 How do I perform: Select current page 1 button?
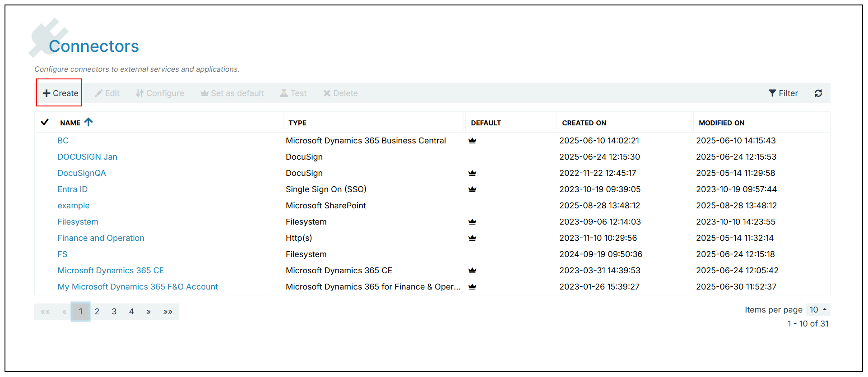81,312
